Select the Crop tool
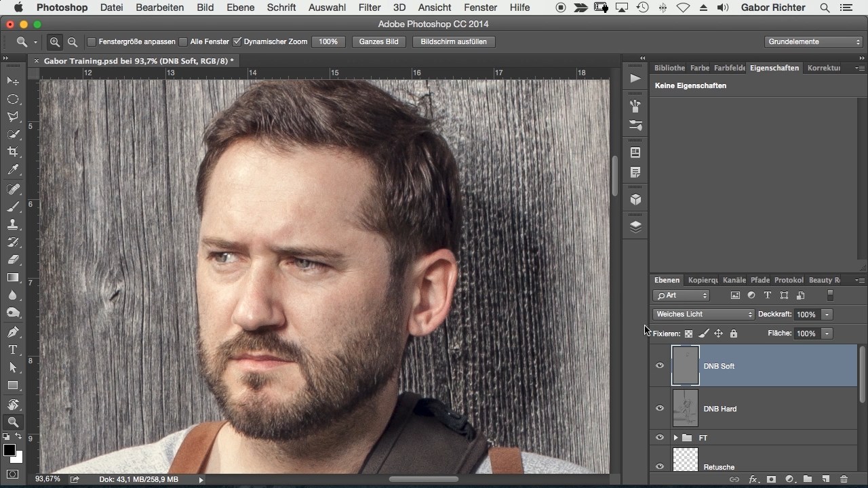Image resolution: width=868 pixels, height=488 pixels. pos(13,152)
